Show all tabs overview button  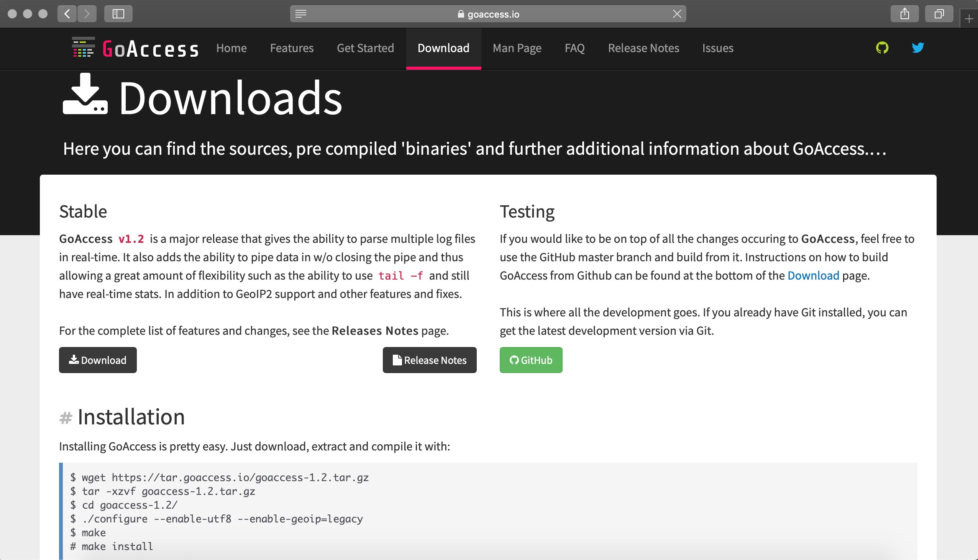pyautogui.click(x=939, y=14)
